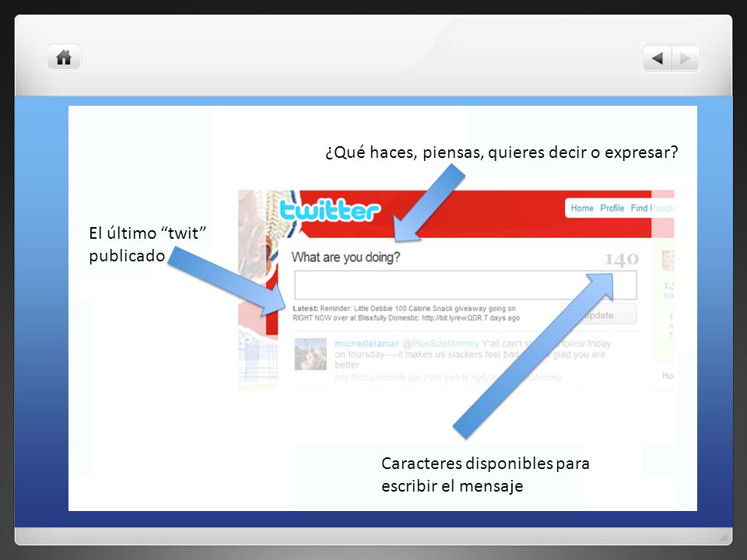747x560 pixels.
Task: Click the 'El último "twit" publicado' caption
Action: click(x=147, y=244)
